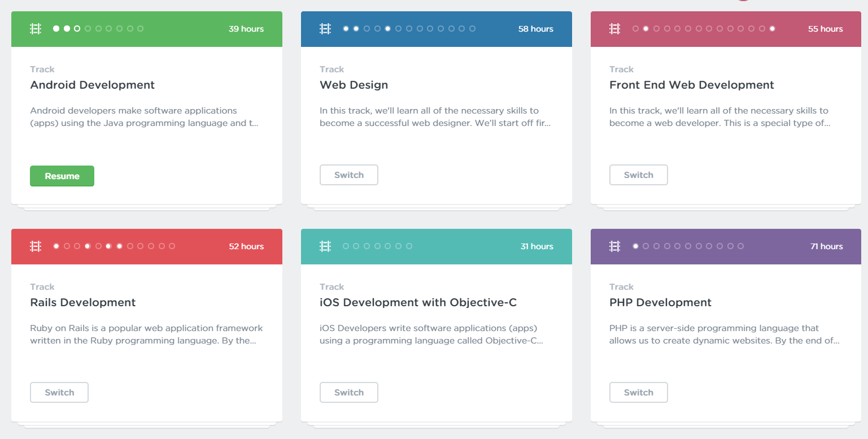Switch to the PHP Development track
Image resolution: width=868 pixels, height=439 pixels.
[x=639, y=393]
